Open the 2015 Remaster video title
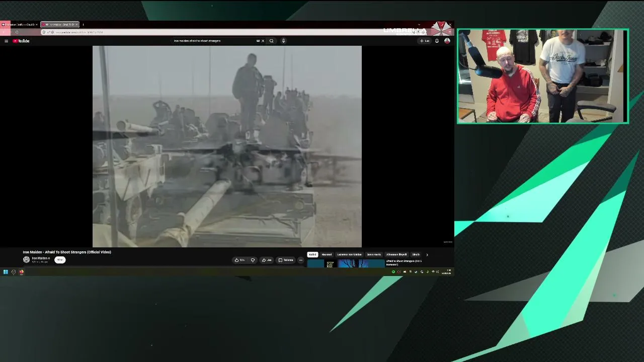The height and width of the screenshot is (362, 644). tap(404, 262)
